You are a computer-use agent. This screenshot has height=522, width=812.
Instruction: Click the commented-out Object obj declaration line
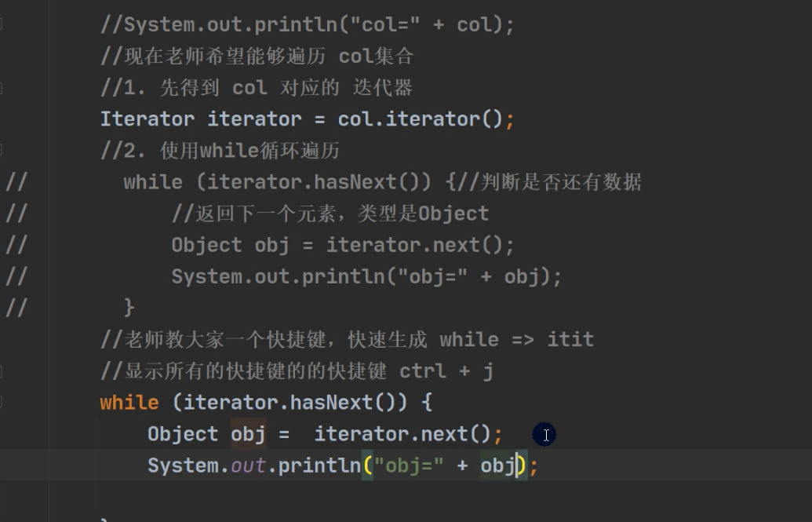[x=342, y=245]
